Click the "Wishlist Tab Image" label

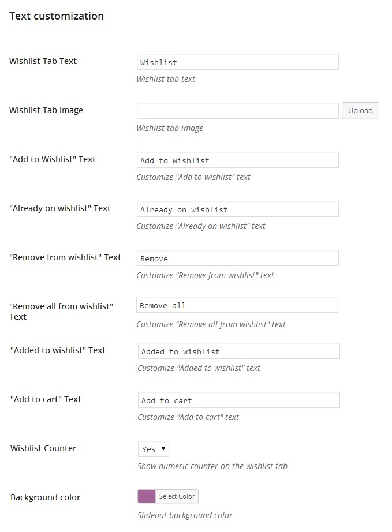point(46,110)
